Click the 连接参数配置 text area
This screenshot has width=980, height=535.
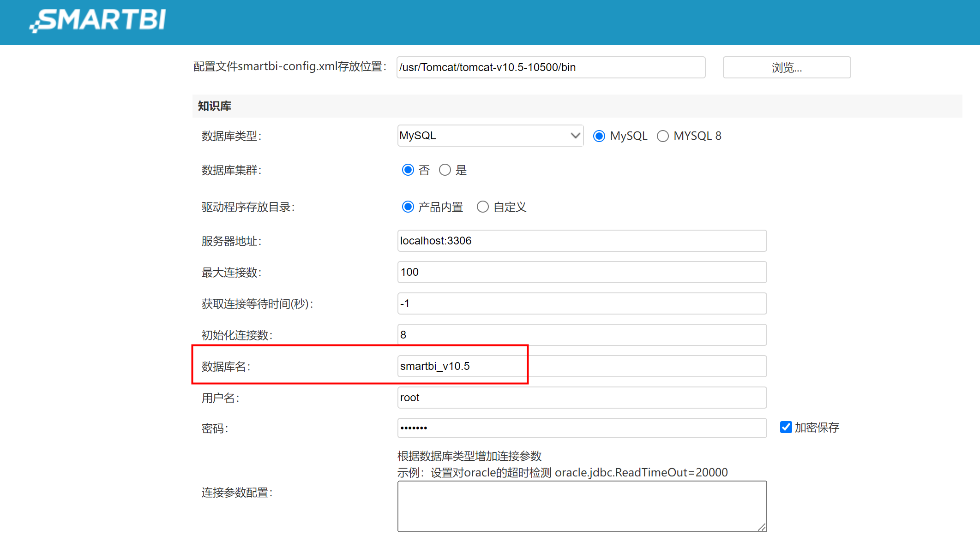coord(582,506)
